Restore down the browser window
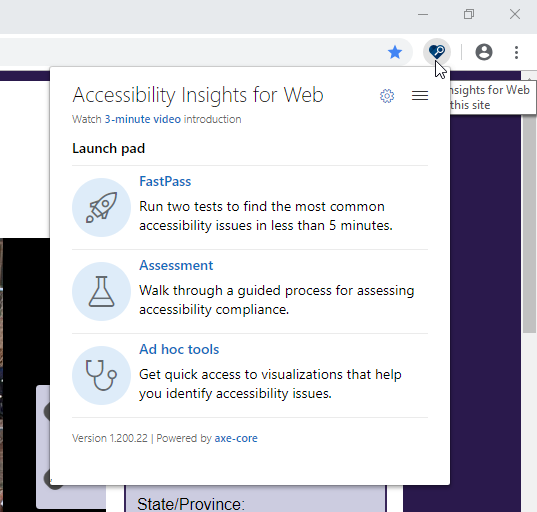Image resolution: width=537 pixels, height=512 pixels. point(469,14)
